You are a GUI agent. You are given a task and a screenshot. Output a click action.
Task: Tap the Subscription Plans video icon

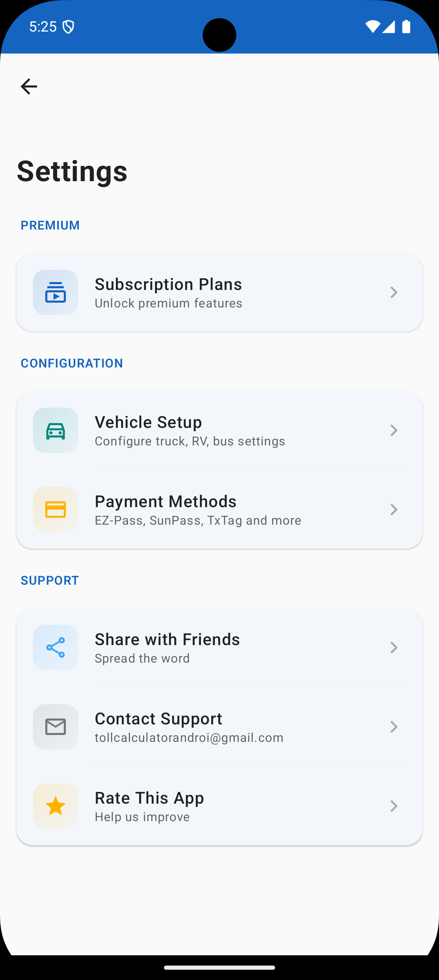[x=56, y=292]
